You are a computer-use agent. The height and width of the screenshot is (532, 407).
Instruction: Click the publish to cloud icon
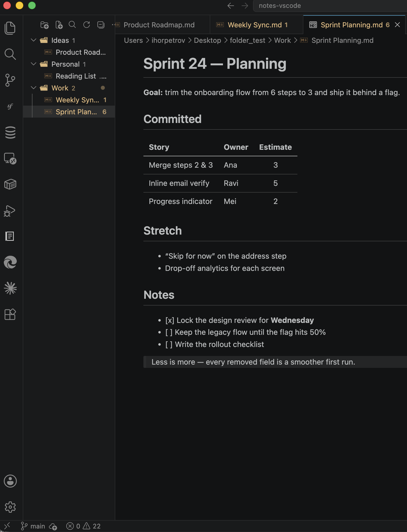(53, 526)
